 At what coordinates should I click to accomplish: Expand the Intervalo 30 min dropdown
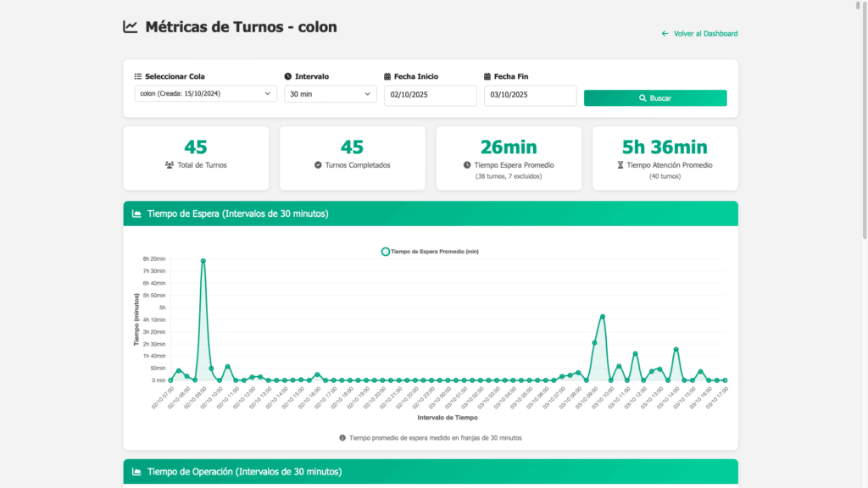330,94
